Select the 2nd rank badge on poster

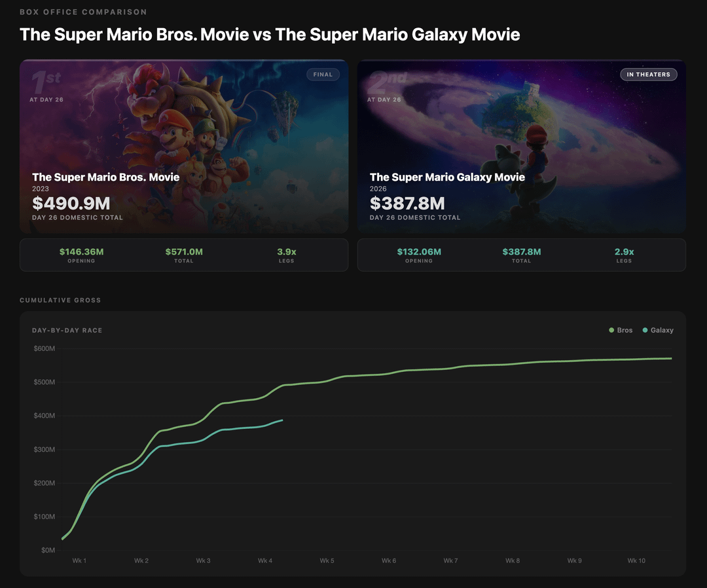point(386,81)
